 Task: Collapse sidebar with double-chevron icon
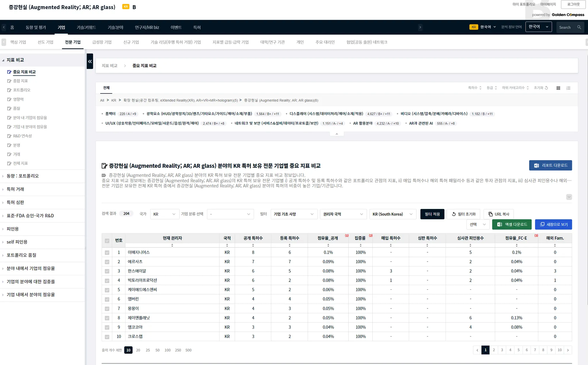click(x=90, y=61)
